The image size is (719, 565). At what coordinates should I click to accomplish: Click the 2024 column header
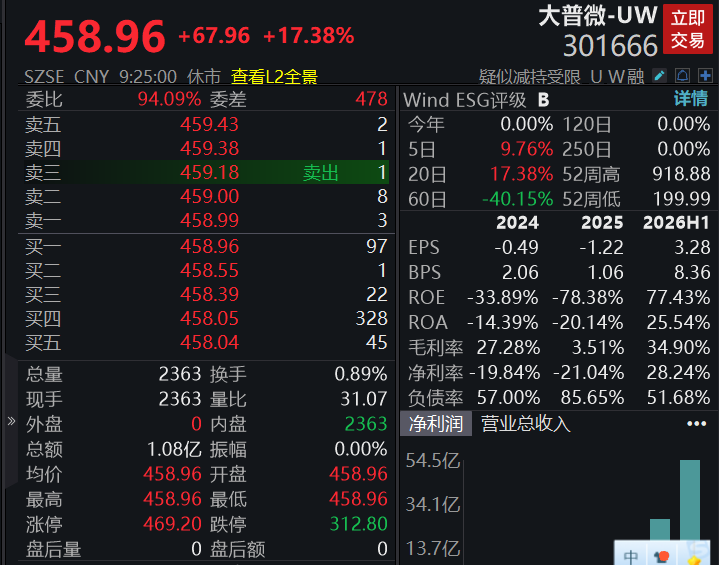[517, 222]
